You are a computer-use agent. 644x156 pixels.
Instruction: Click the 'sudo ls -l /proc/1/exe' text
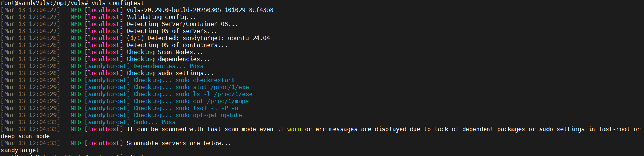click(214, 94)
